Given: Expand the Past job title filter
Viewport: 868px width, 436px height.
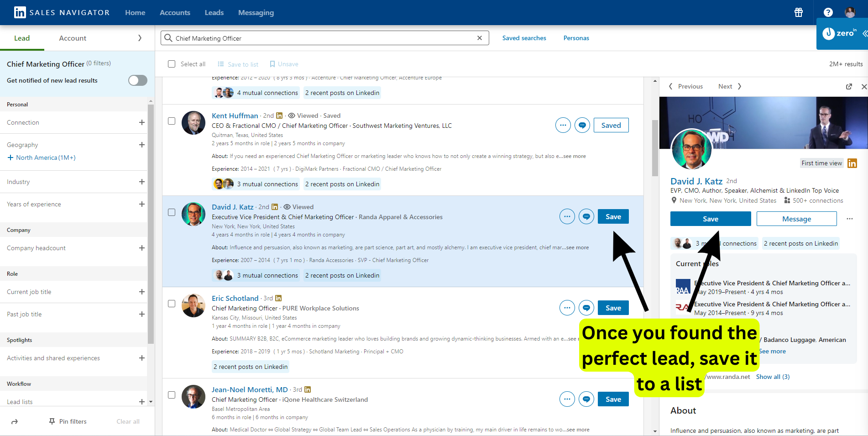Looking at the screenshot, I should click(142, 314).
